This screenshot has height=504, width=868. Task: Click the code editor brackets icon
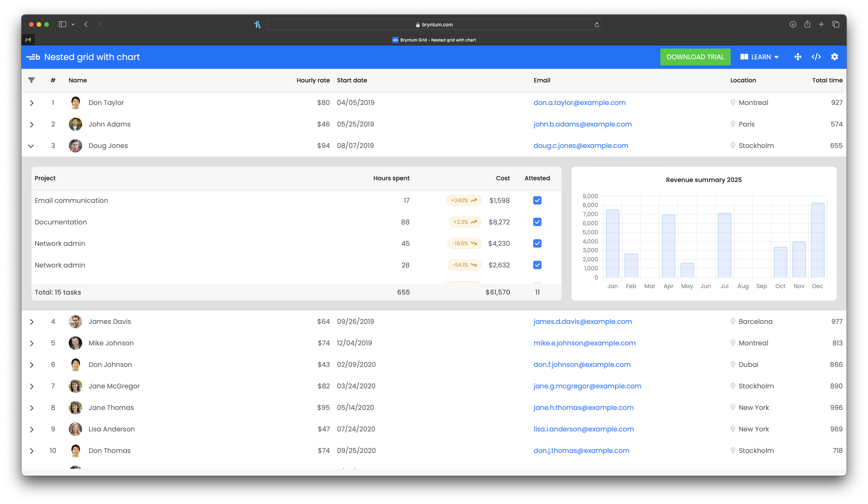coord(816,57)
